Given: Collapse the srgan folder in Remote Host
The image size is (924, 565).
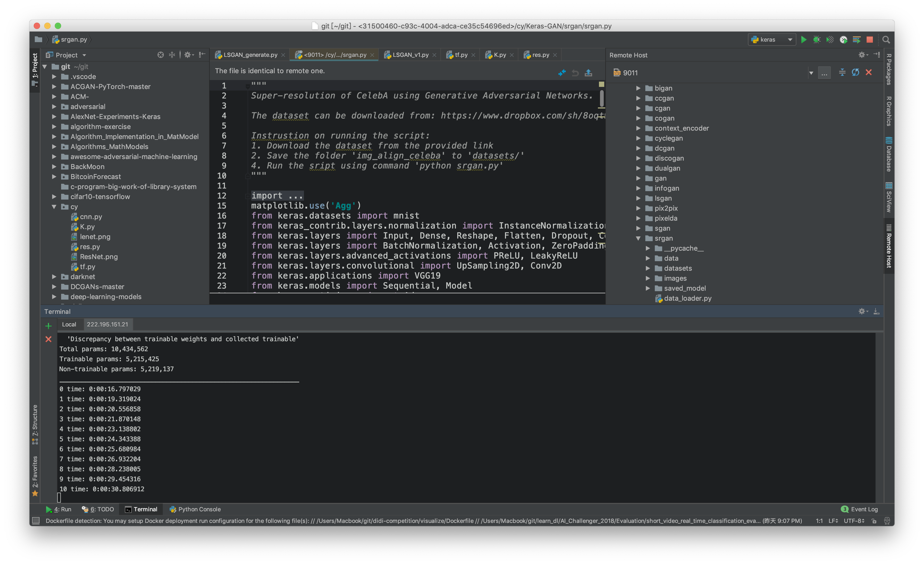Looking at the screenshot, I should (x=638, y=239).
